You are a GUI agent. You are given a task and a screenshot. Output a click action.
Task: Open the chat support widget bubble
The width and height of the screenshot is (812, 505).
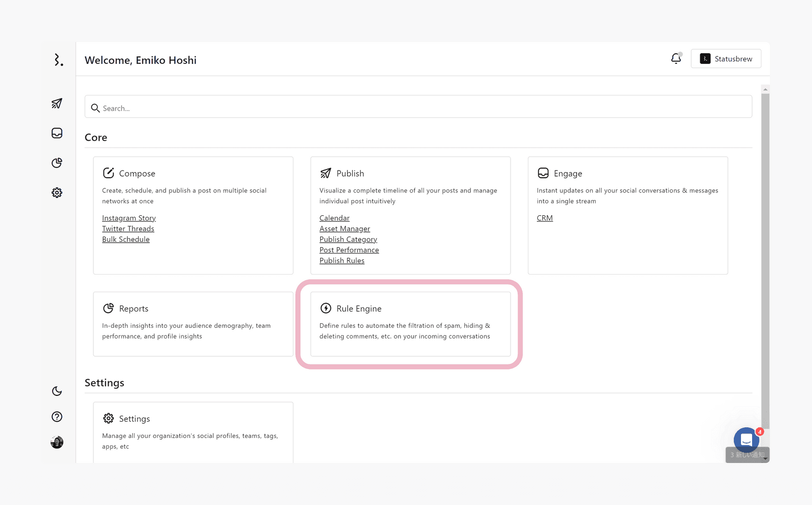click(x=746, y=440)
